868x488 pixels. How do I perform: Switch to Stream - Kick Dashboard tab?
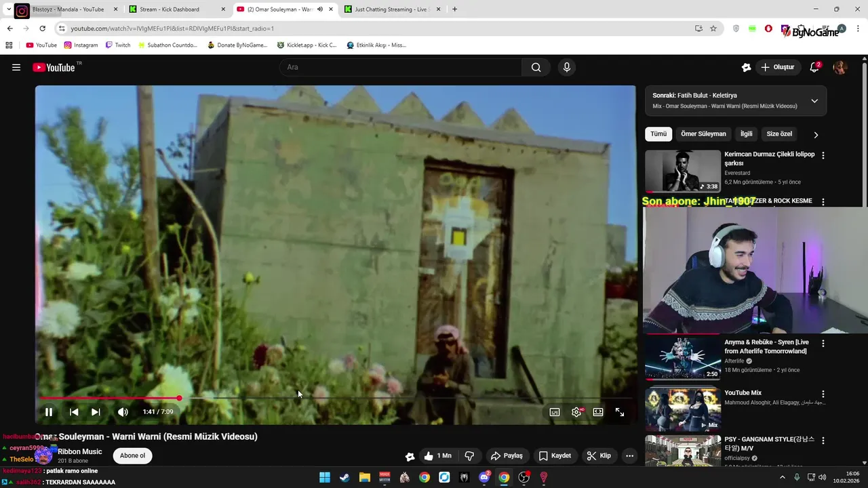pos(176,9)
